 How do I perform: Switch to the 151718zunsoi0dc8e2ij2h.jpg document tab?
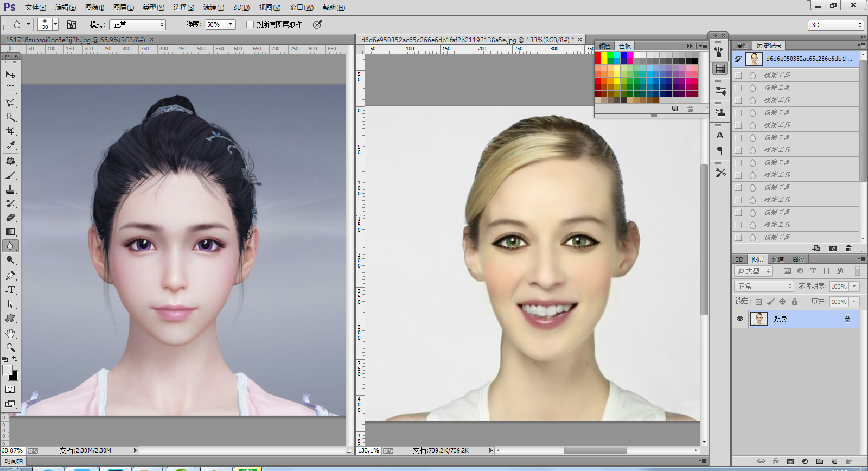point(75,40)
